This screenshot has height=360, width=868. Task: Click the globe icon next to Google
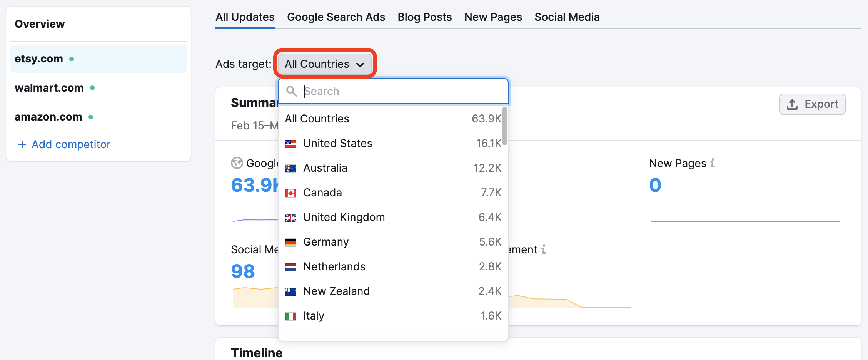click(x=237, y=163)
